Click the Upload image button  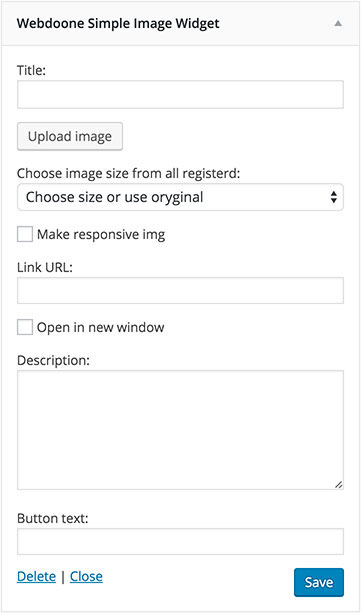[70, 136]
